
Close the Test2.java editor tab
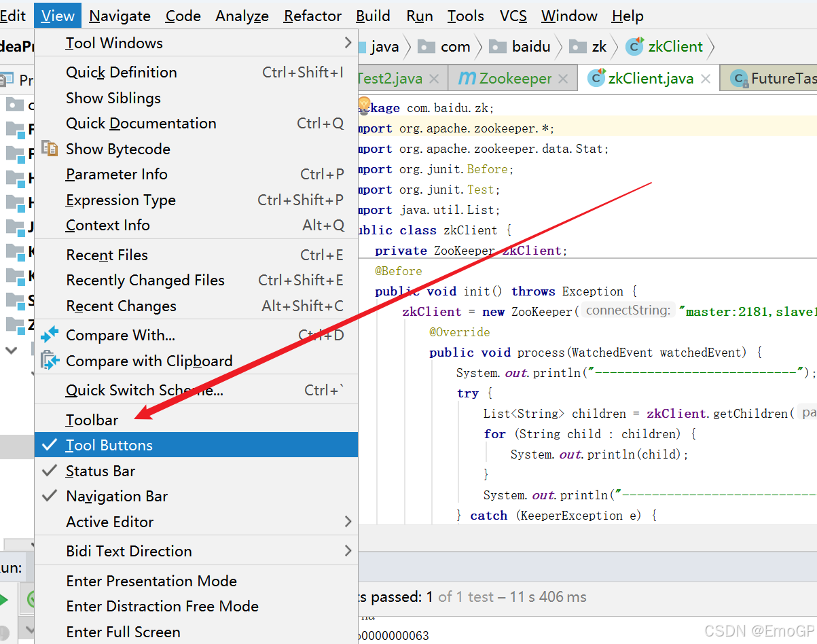click(435, 79)
